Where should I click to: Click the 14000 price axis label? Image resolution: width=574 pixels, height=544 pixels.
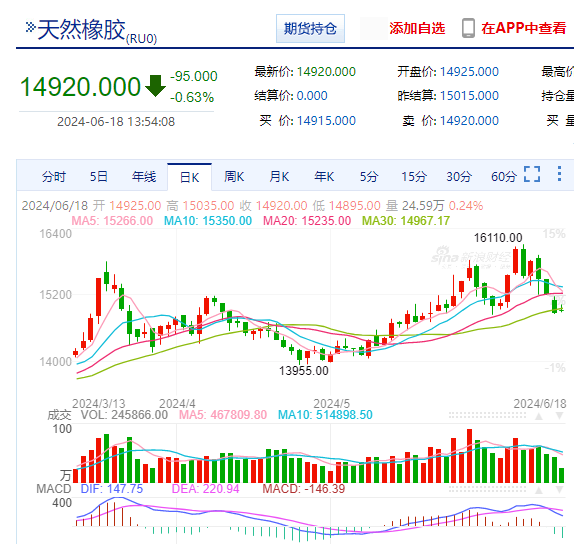56,362
